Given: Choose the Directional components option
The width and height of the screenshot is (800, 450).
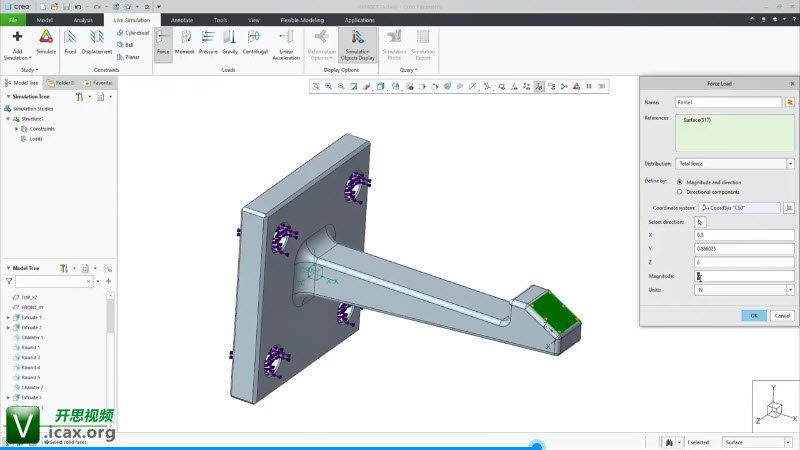Looking at the screenshot, I should [x=681, y=191].
